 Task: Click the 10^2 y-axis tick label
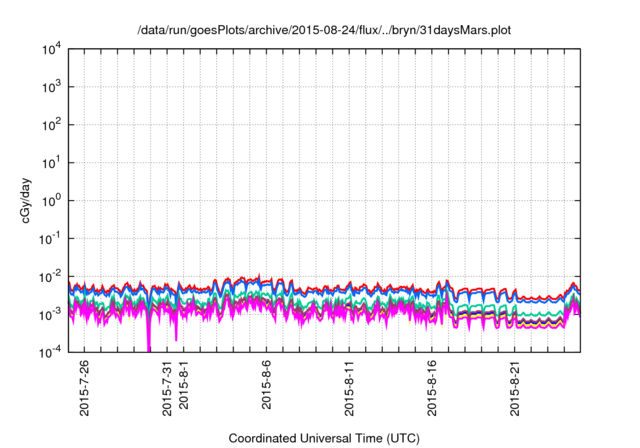tap(51, 125)
